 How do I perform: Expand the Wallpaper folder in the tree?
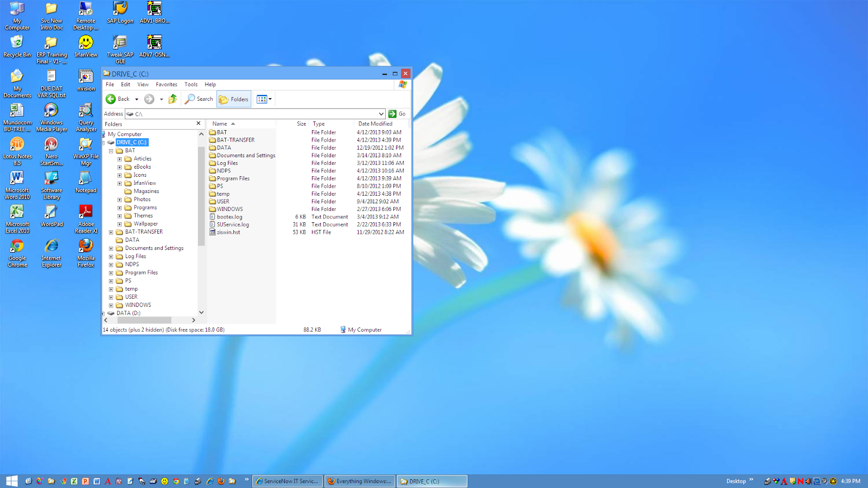click(x=119, y=224)
